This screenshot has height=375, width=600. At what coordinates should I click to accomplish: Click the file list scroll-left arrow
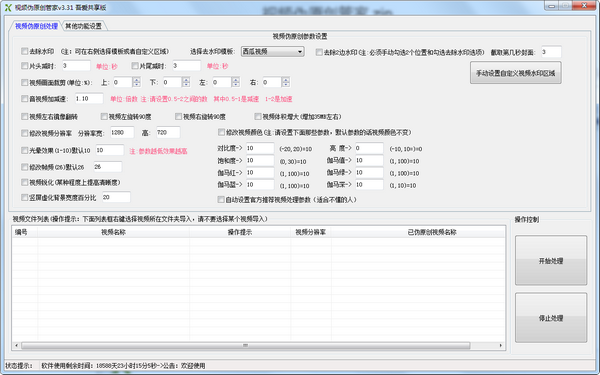point(16,346)
